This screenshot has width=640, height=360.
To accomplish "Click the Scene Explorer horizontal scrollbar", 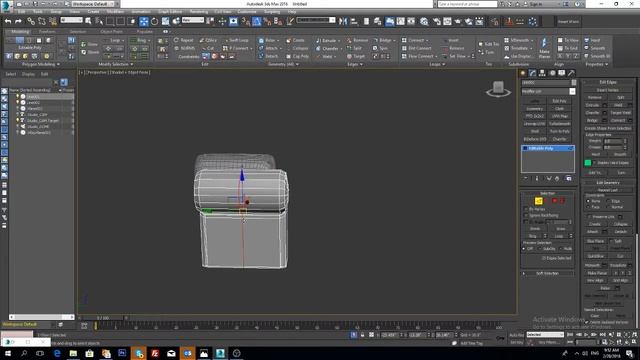I will tap(41, 317).
